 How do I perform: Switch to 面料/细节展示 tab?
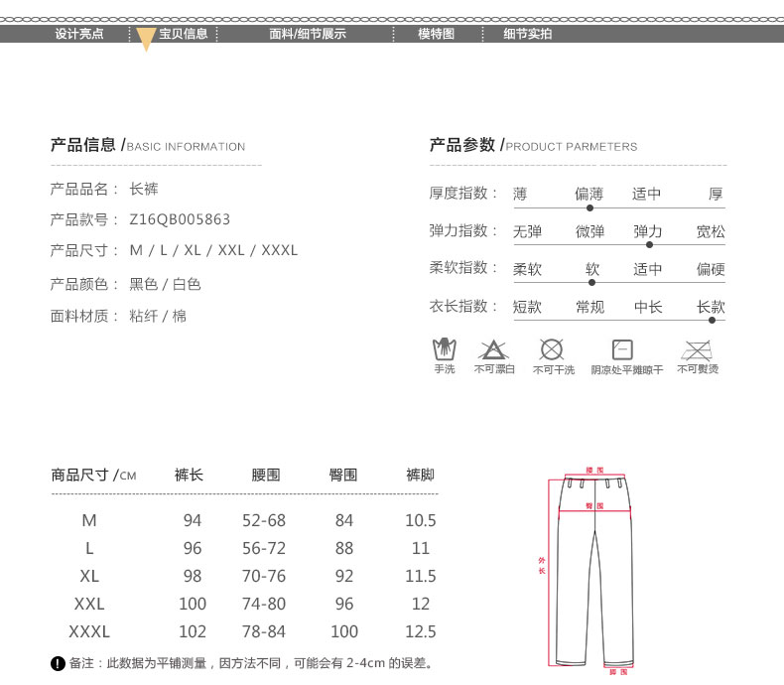click(x=308, y=34)
